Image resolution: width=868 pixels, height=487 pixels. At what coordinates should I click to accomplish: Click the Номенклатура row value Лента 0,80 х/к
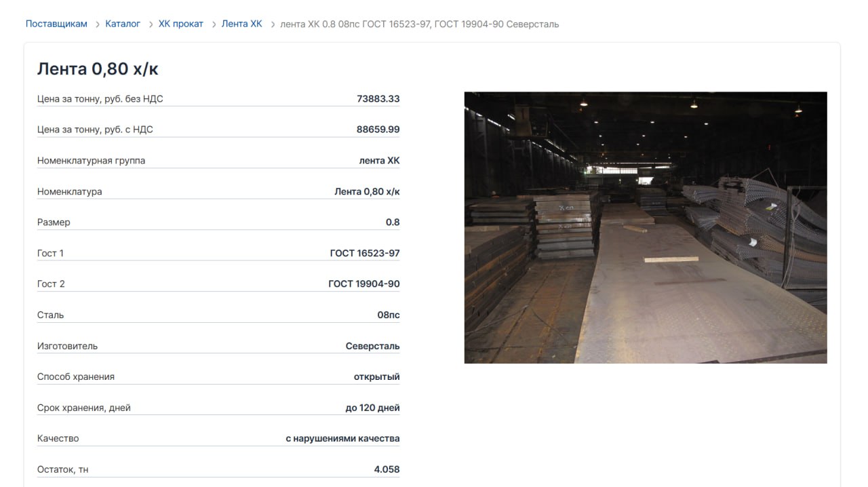click(x=368, y=192)
